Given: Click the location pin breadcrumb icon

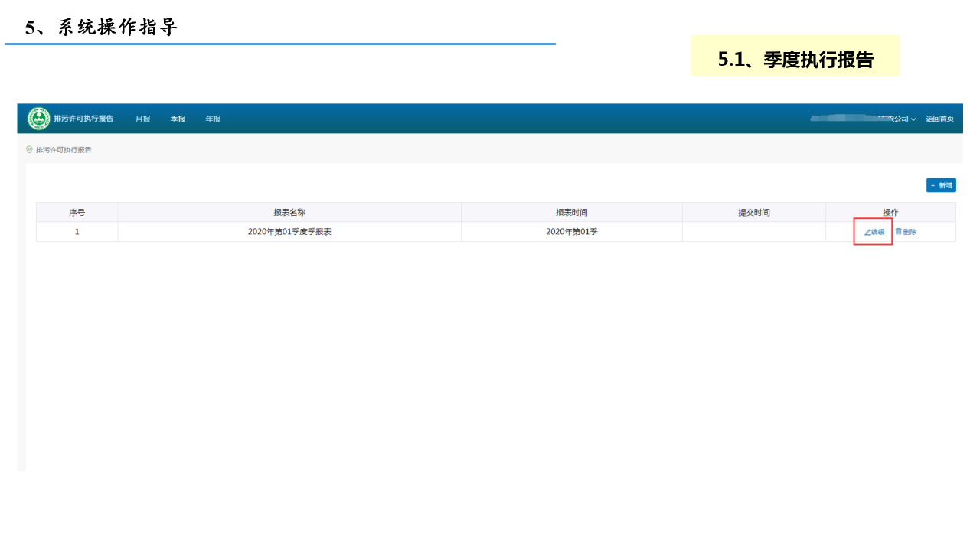Looking at the screenshot, I should pyautogui.click(x=29, y=150).
